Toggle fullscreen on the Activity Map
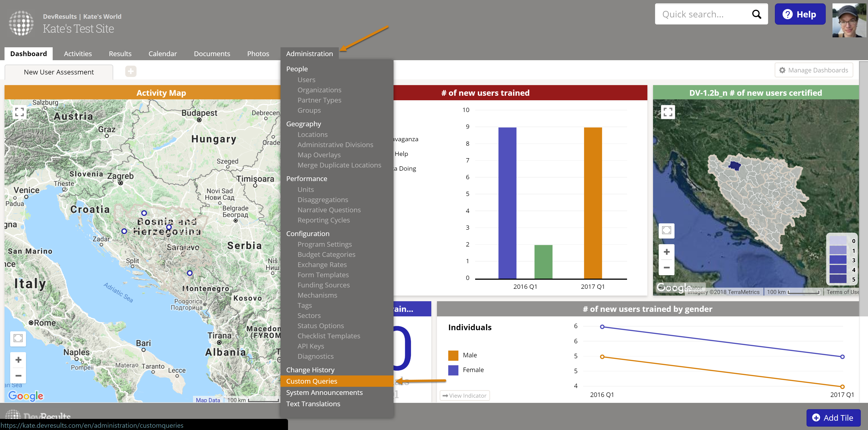This screenshot has width=868, height=430. [x=19, y=112]
